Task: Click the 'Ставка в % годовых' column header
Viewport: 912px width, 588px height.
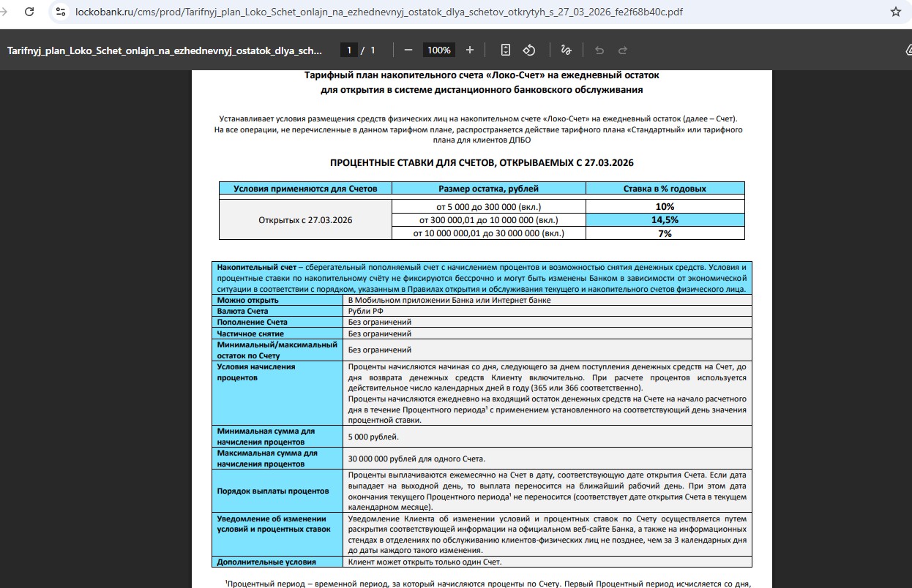Action: pos(665,189)
